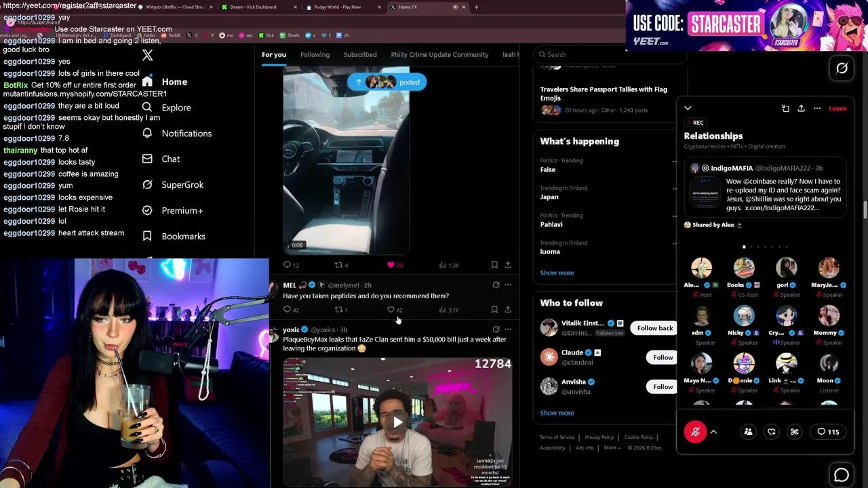Switch to the Subscribed tab

pyautogui.click(x=360, y=54)
